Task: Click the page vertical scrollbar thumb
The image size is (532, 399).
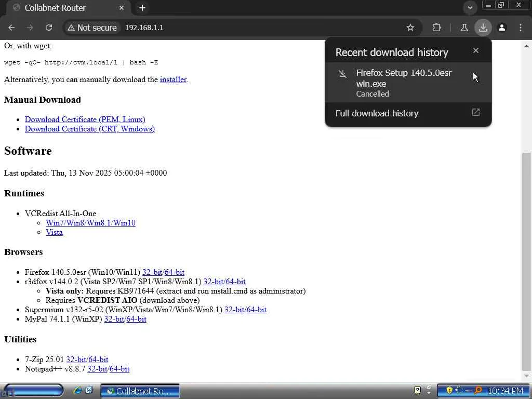Action: pyautogui.click(x=526, y=261)
